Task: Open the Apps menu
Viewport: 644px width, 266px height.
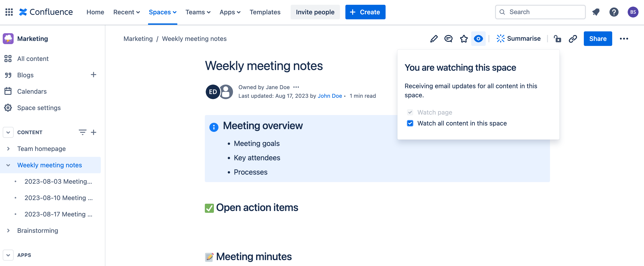Action: click(230, 12)
